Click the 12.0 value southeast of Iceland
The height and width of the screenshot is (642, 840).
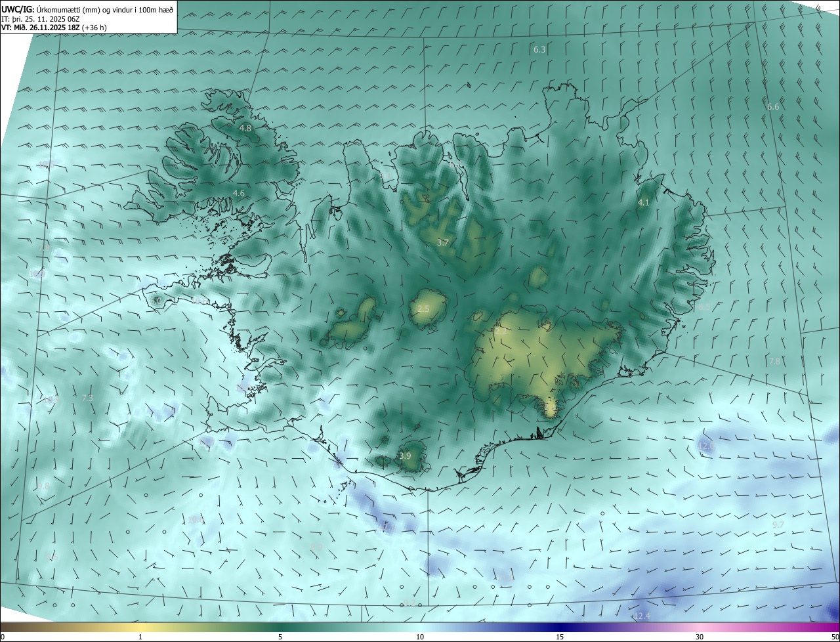[706, 446]
